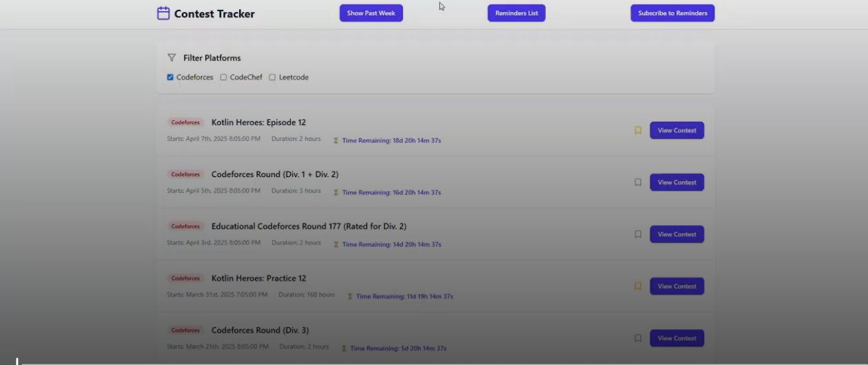Click hourglass icon for Educational Round 177

coord(336,244)
